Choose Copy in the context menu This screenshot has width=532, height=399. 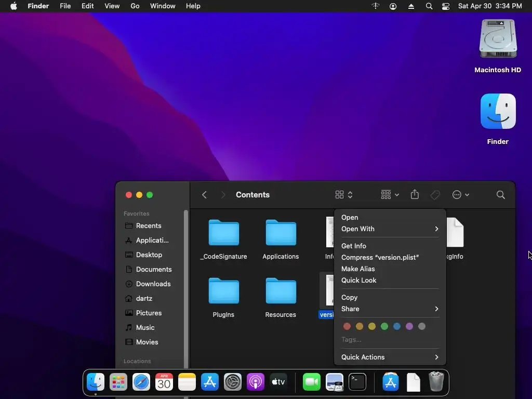click(x=390, y=298)
